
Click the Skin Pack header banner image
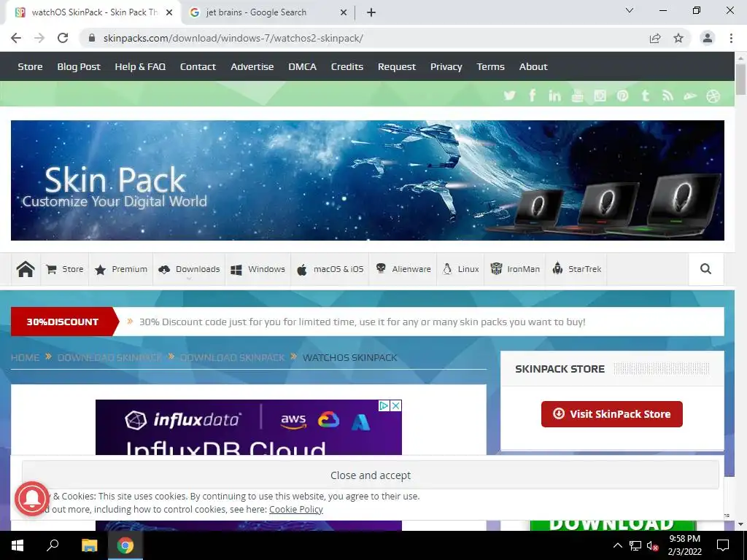tap(368, 181)
